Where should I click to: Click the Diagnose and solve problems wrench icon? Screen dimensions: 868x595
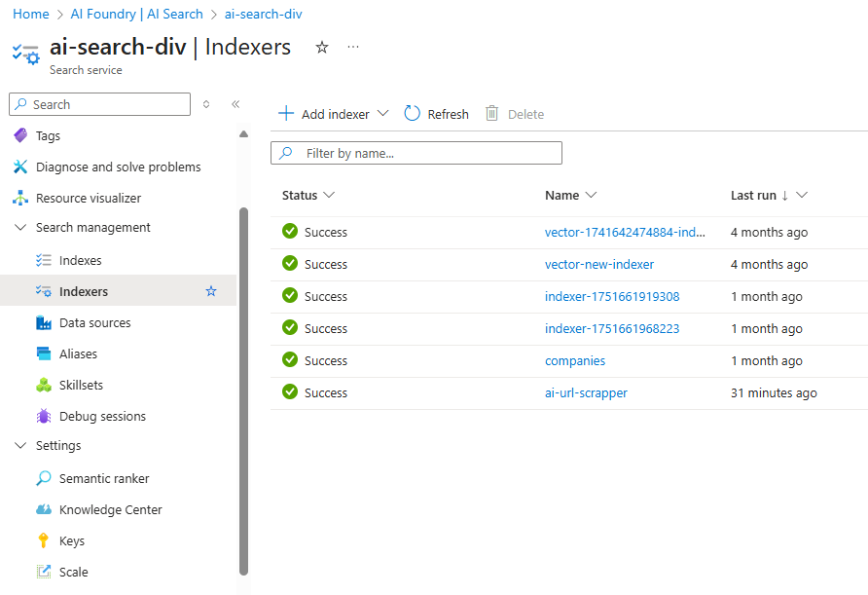[20, 167]
